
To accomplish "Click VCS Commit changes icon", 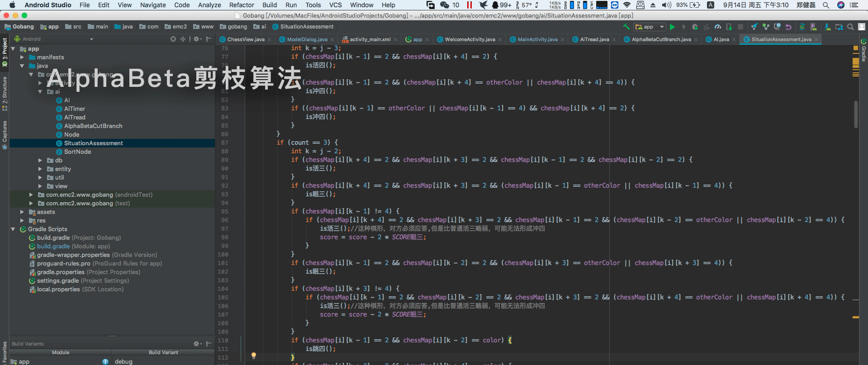I will (766, 27).
